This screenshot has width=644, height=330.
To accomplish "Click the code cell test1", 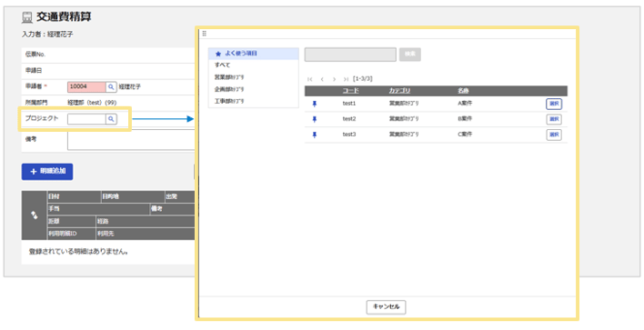I will [x=349, y=104].
